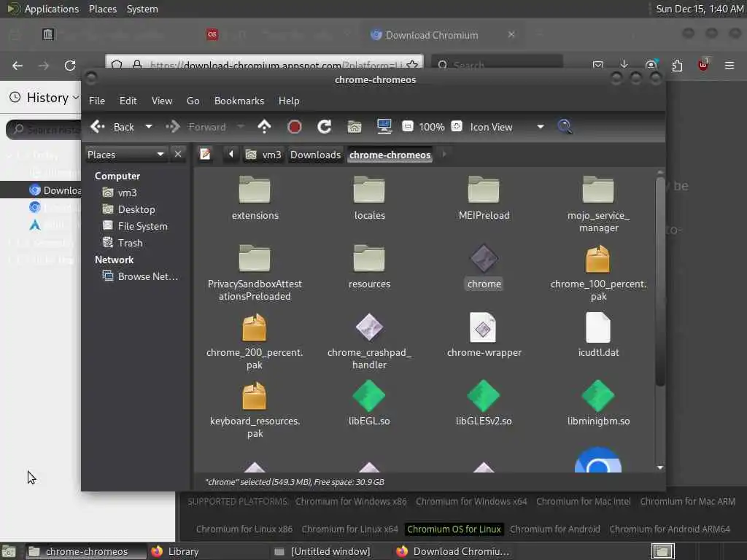Screen dimensions: 747x560
Task: Select the libEGL.so library file
Action: click(x=369, y=404)
